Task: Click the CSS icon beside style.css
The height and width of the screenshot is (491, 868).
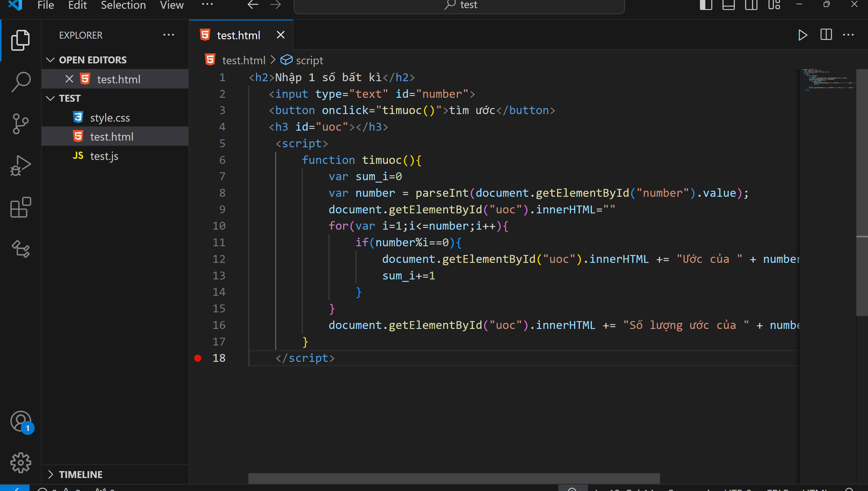Action: (x=78, y=117)
